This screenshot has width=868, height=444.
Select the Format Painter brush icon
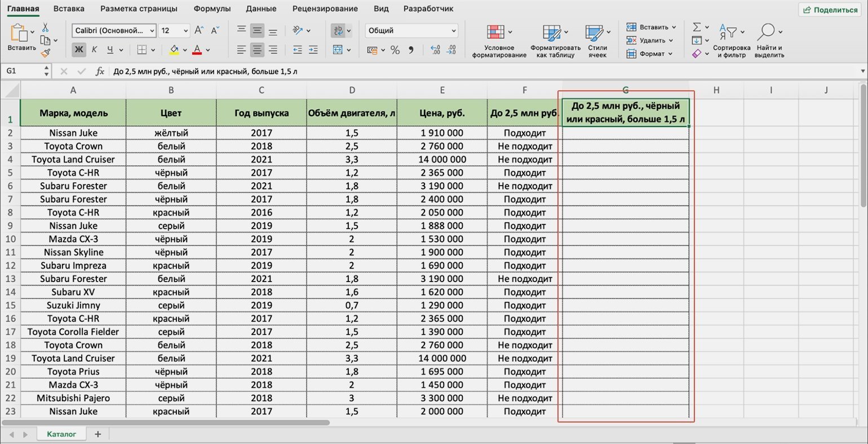click(x=46, y=53)
